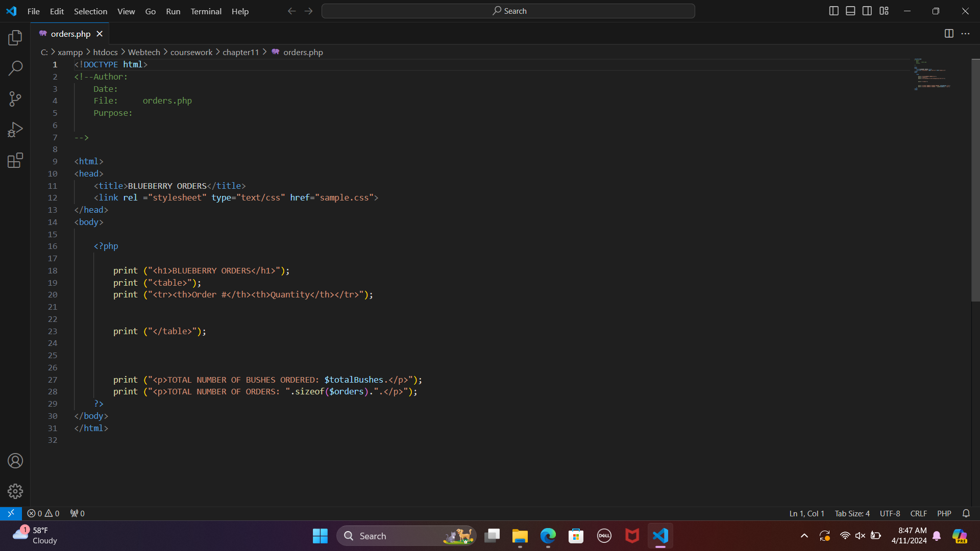Open the Source Control view
This screenshot has width=980, height=551.
coord(15,99)
